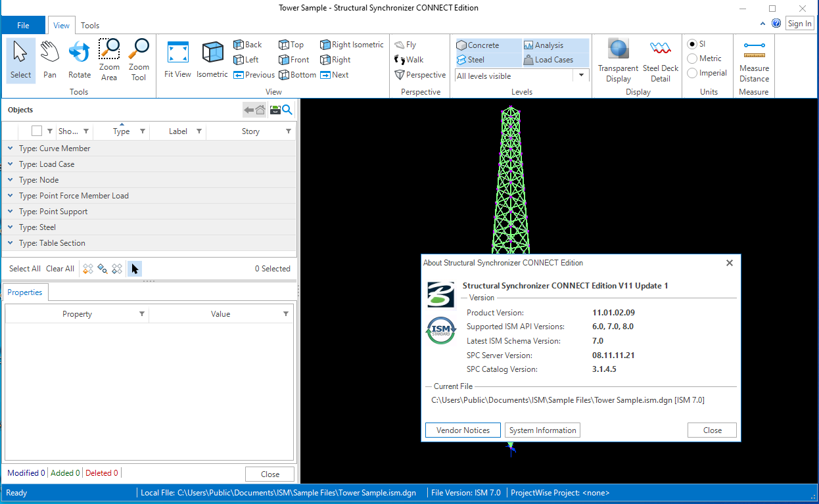The image size is (819, 504).
Task: Select the Zoom Tool magnifier
Action: [139, 60]
